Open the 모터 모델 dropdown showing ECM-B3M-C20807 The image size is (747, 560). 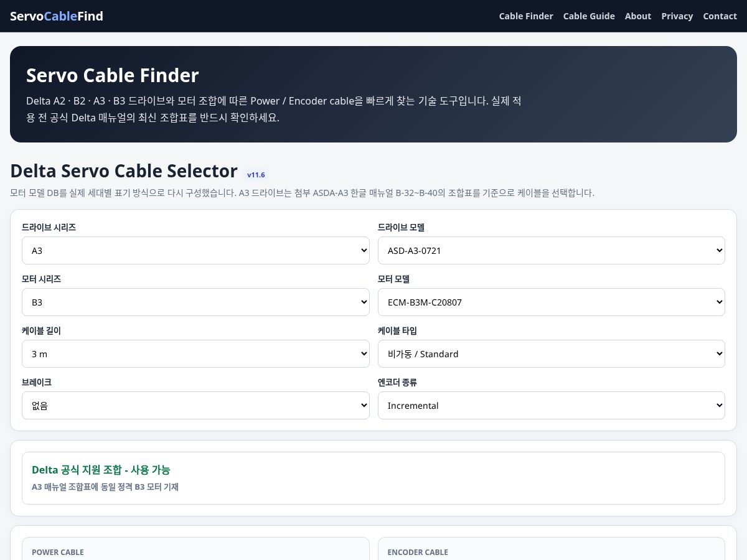point(552,302)
